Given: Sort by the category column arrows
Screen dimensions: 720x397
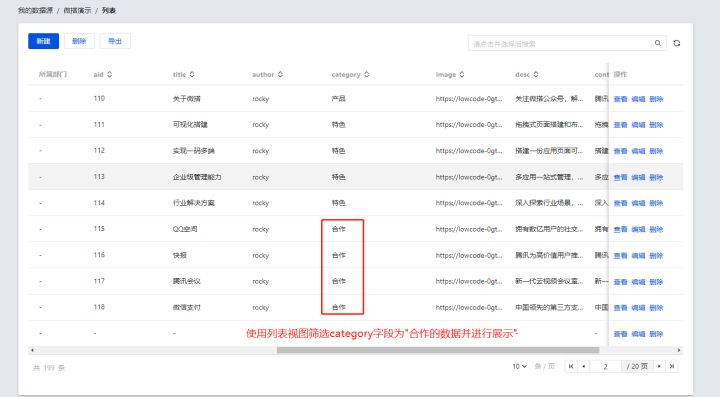Looking at the screenshot, I should click(x=366, y=74).
